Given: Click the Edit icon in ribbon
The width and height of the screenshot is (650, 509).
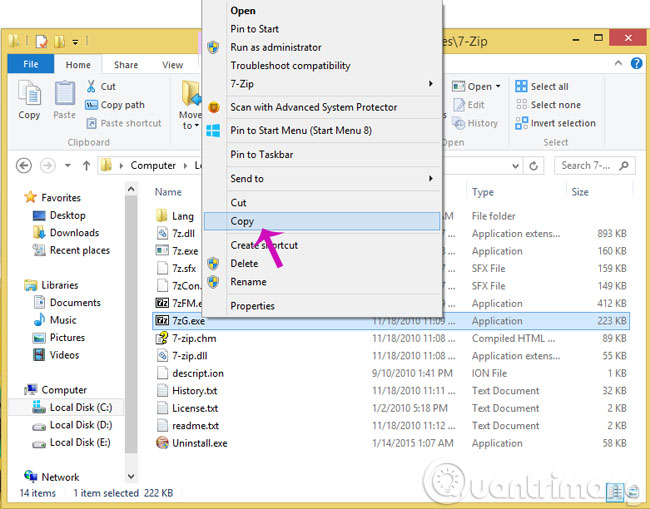Looking at the screenshot, I should click(459, 105).
